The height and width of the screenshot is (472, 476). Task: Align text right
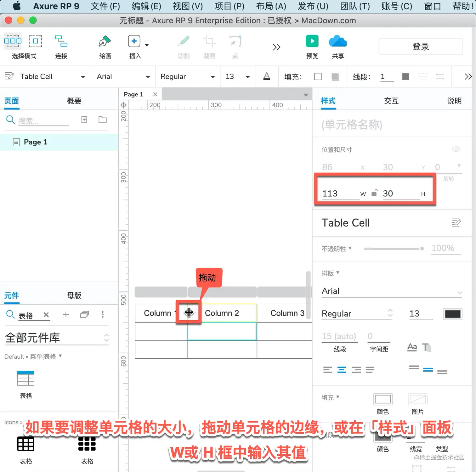[x=356, y=370]
